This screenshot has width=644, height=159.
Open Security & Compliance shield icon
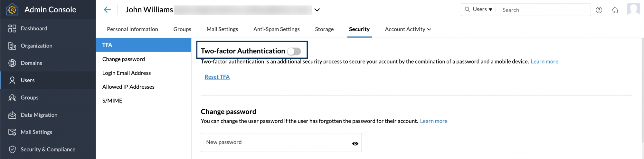[x=12, y=150]
